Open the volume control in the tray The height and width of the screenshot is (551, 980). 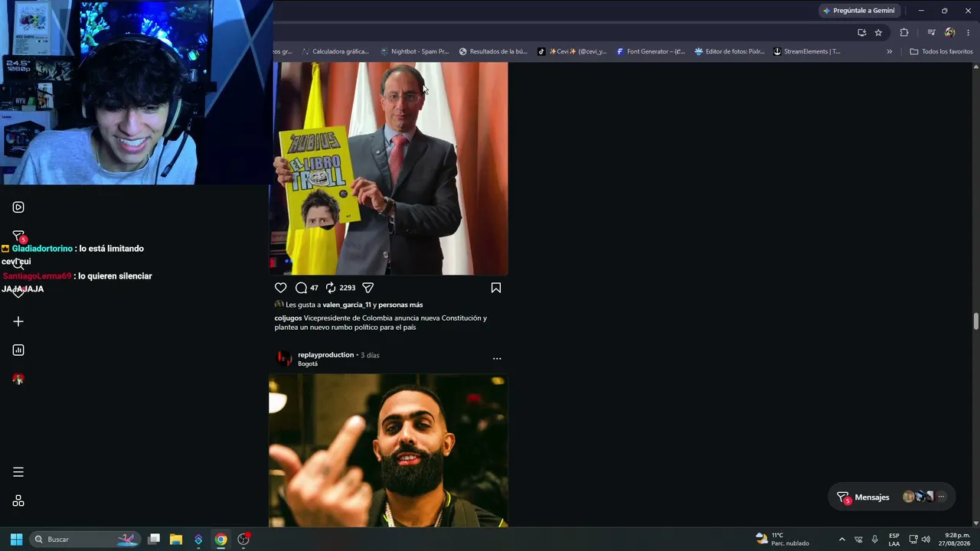[926, 540]
